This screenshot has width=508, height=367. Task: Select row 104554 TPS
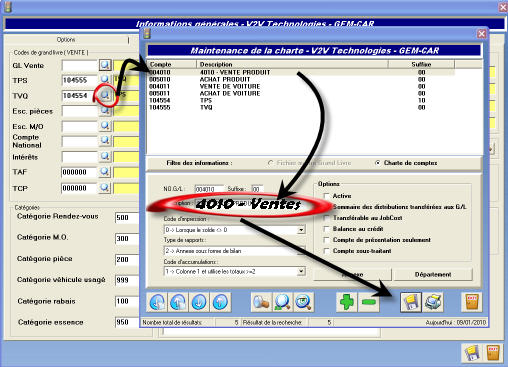pos(302,100)
